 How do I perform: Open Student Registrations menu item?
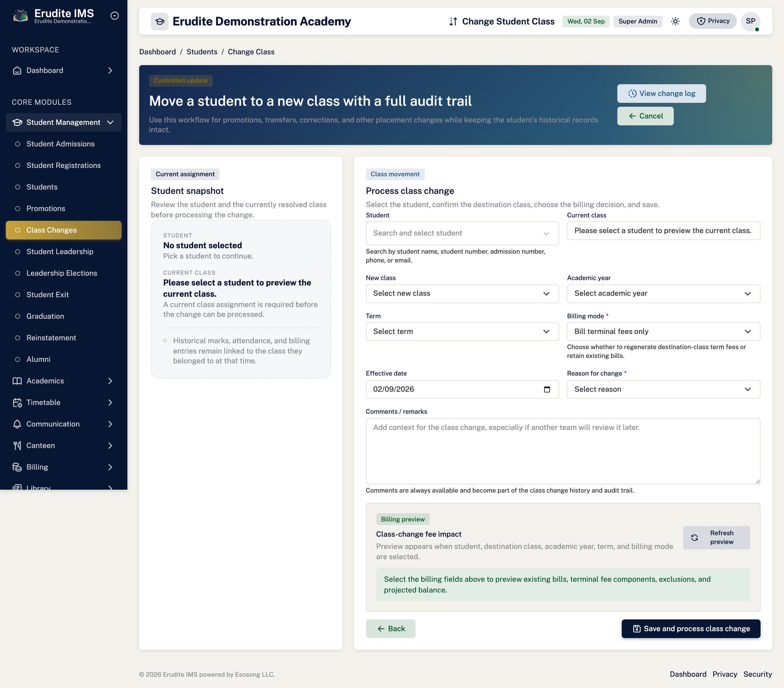[x=64, y=166]
